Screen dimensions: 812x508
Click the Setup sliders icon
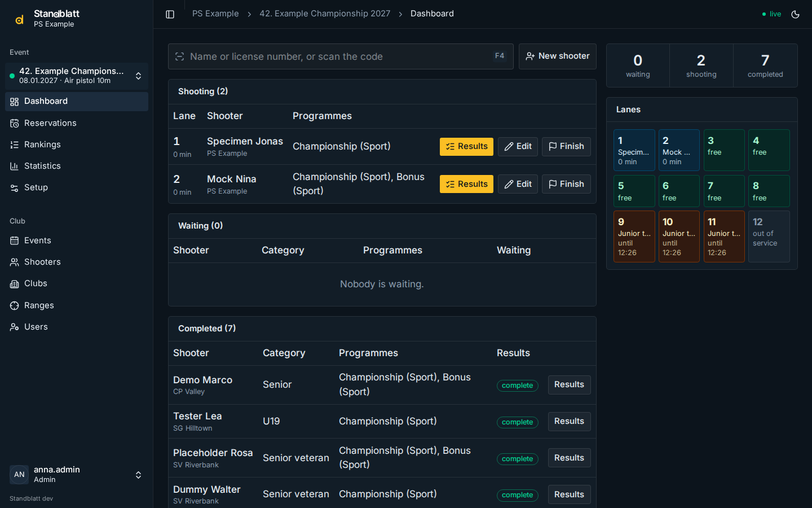15,188
